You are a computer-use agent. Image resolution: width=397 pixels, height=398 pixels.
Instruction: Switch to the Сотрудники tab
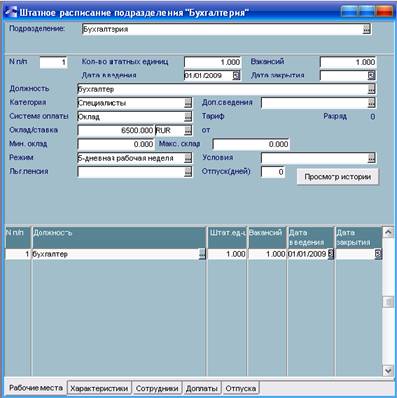[x=157, y=388]
